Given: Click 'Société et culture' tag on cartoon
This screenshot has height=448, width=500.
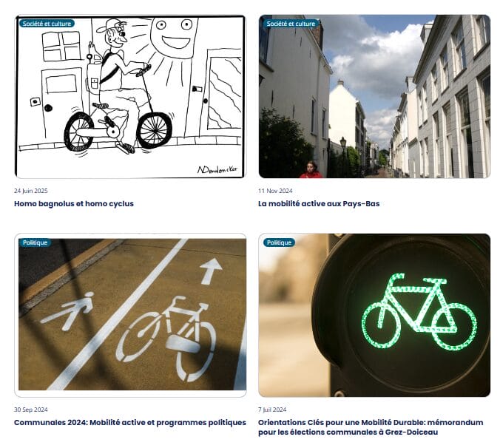Looking at the screenshot, I should click(47, 24).
